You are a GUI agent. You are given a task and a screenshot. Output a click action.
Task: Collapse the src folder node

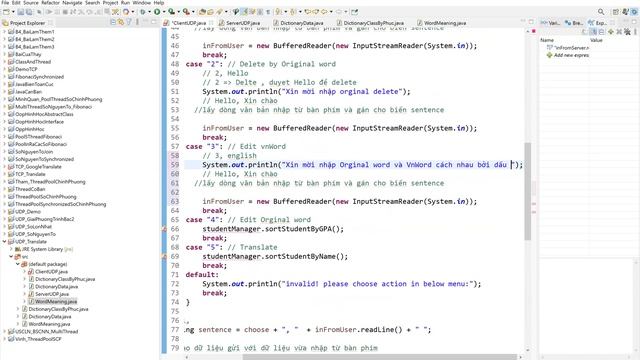click(11, 257)
